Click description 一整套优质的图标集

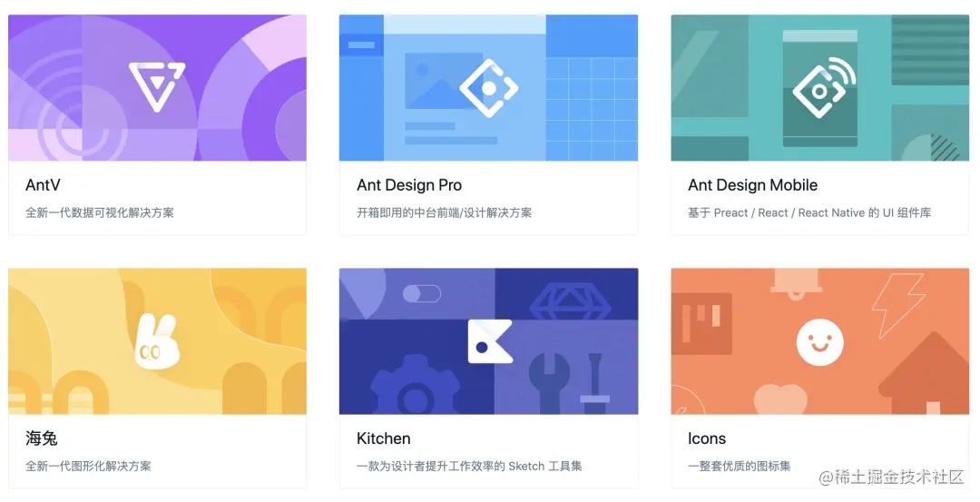(740, 466)
